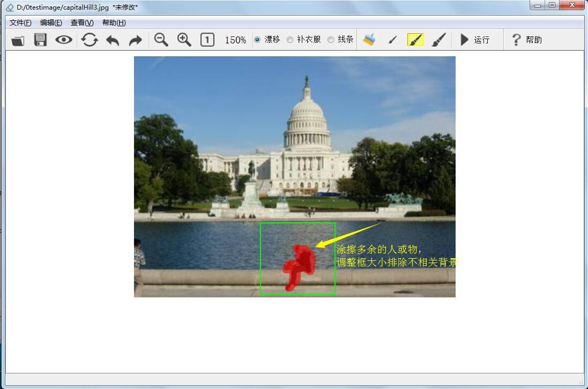The image size is (588, 389).
Task: Pick the eraser tool icon
Action: point(369,40)
